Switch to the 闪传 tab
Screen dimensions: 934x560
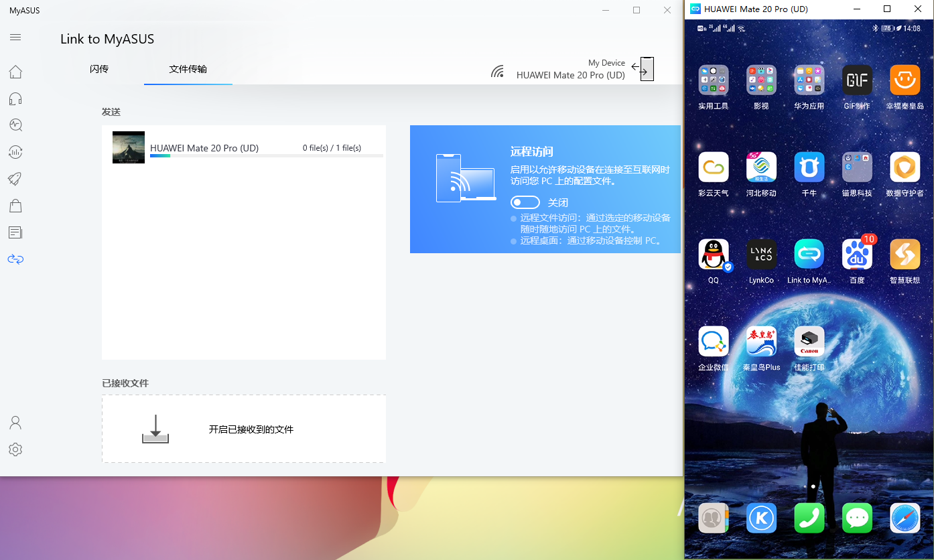click(99, 69)
